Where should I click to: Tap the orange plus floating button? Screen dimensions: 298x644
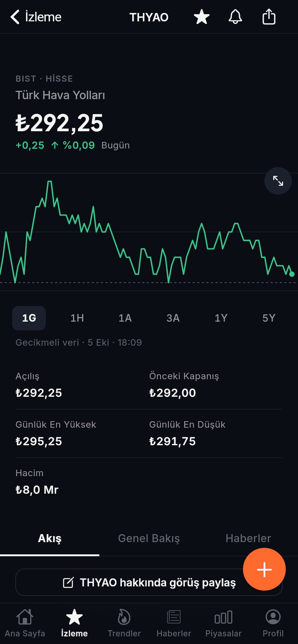pos(264,570)
